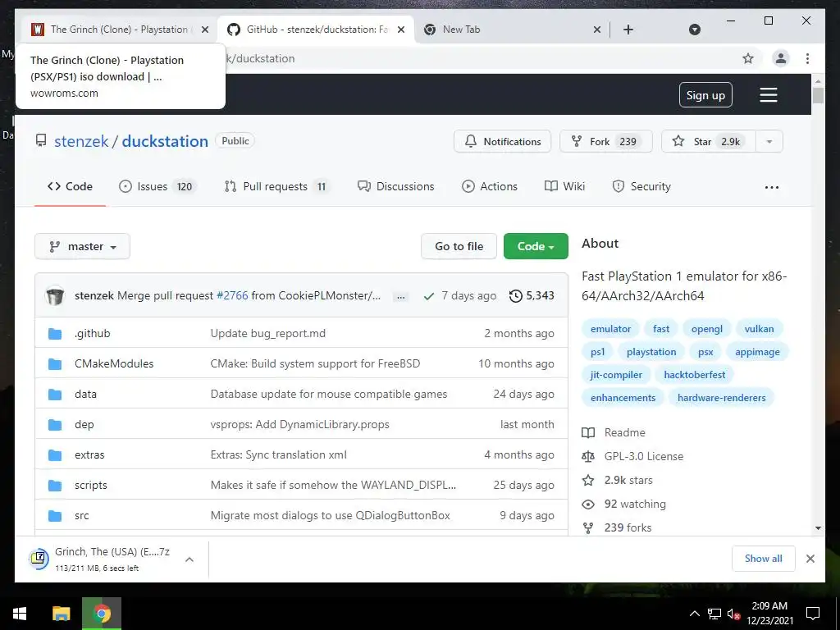Open the 2.9k stars link

(x=618, y=480)
